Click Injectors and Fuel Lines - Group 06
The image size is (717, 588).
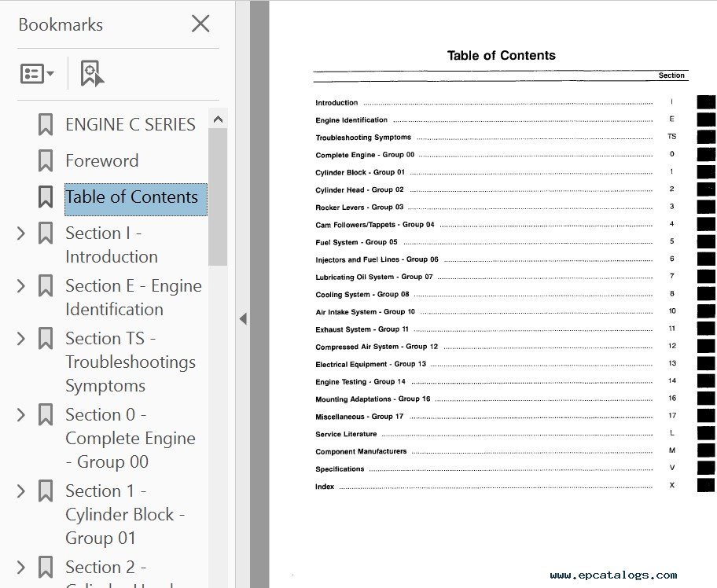[x=377, y=259]
